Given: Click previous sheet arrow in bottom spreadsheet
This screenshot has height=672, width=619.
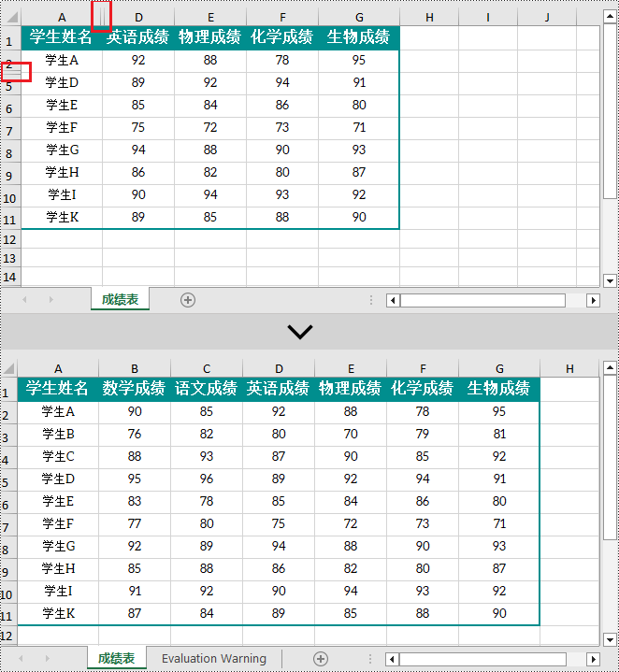Looking at the screenshot, I should [21, 658].
